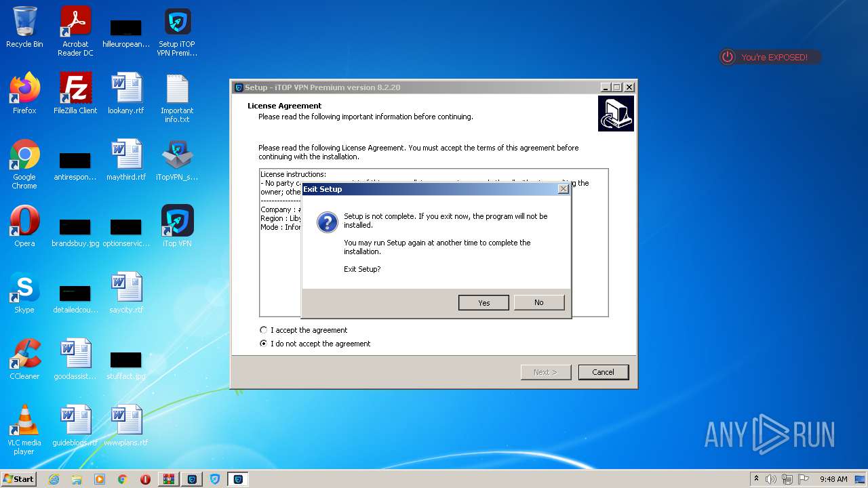The height and width of the screenshot is (488, 868).
Task: Select detailedcou... file on desktop
Action: [75, 298]
